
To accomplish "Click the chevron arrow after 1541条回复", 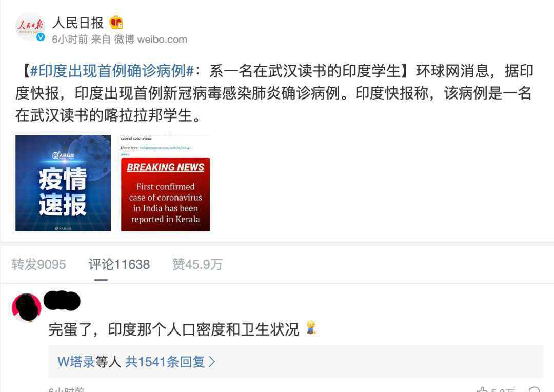I will coord(212,362).
